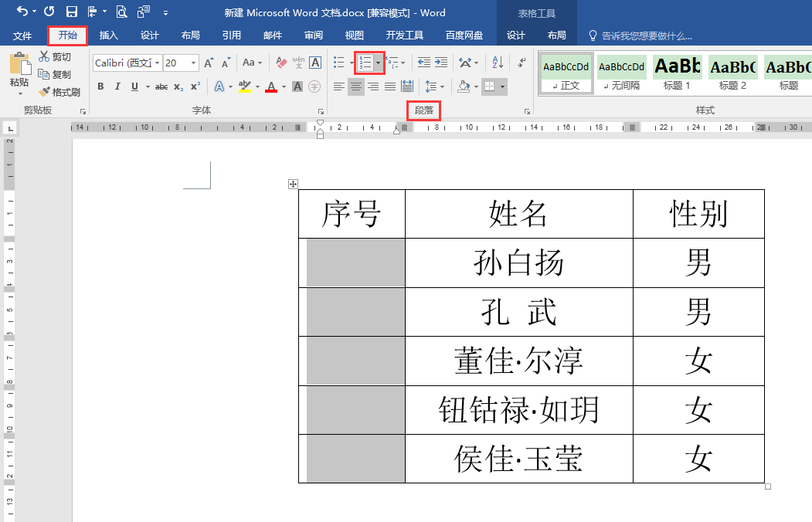Click the shrink font size icon
Image resolution: width=812 pixels, height=522 pixels.
[x=226, y=63]
